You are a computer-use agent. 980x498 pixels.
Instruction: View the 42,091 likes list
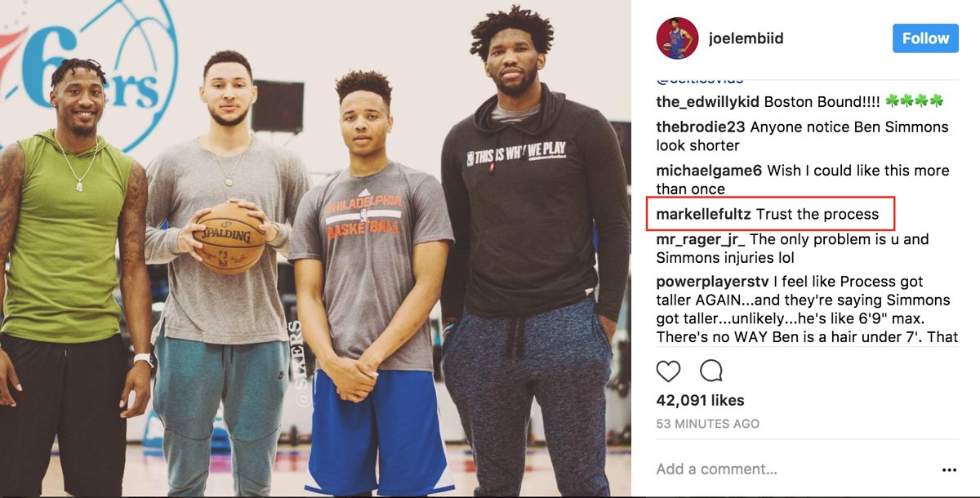click(700, 400)
